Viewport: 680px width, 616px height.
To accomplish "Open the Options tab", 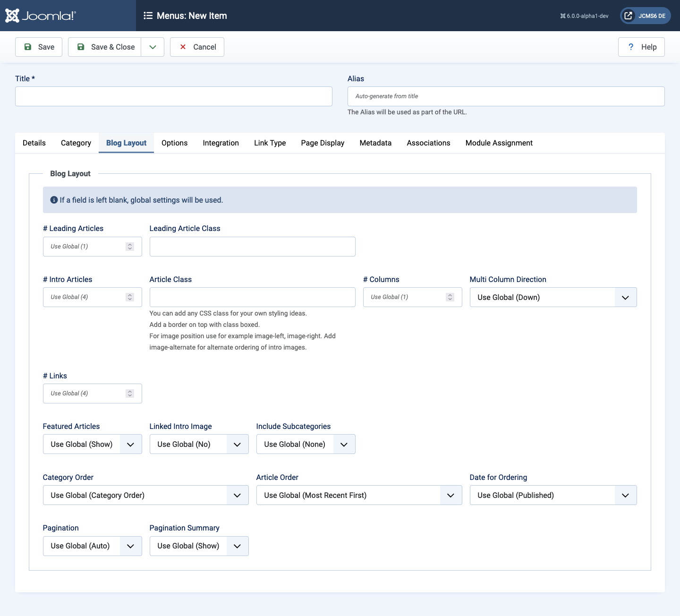I will click(x=175, y=143).
